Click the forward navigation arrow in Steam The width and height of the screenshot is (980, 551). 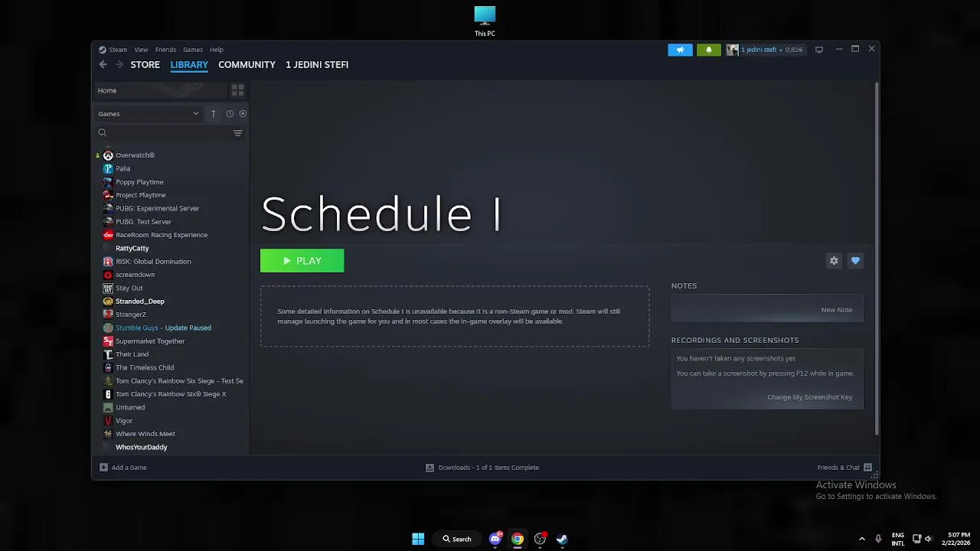point(119,65)
